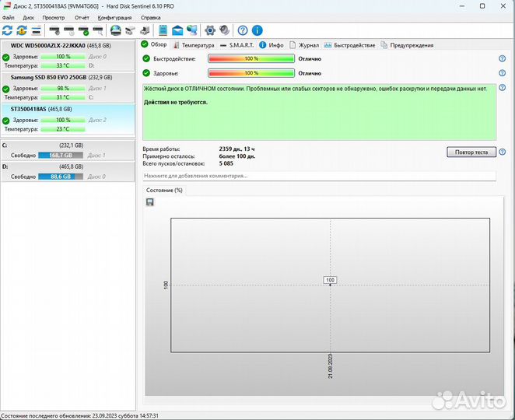The width and height of the screenshot is (515, 420).
Task: Click help icon beside the green status text
Action: (x=502, y=89)
